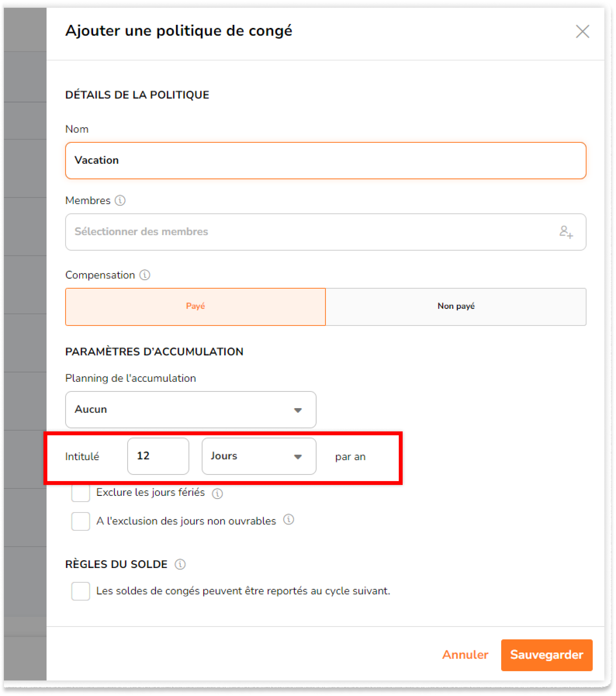Click the info icon next to Membres
616x696 pixels.
(120, 200)
